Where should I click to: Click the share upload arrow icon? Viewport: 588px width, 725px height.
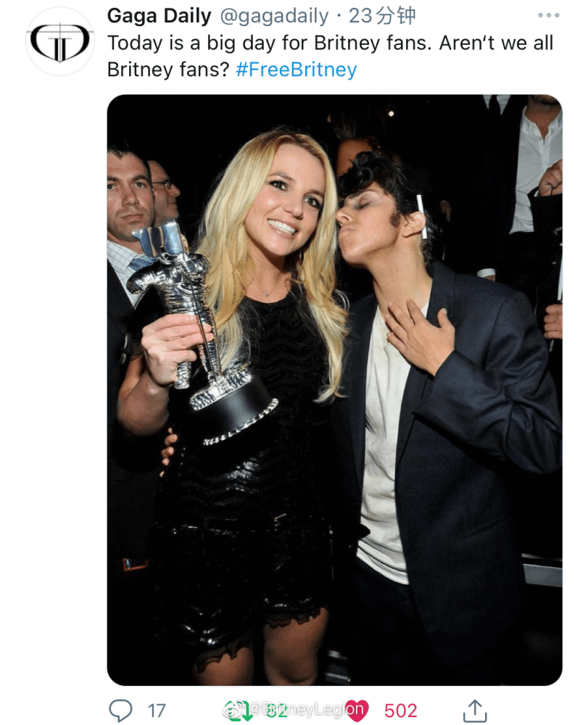click(475, 710)
